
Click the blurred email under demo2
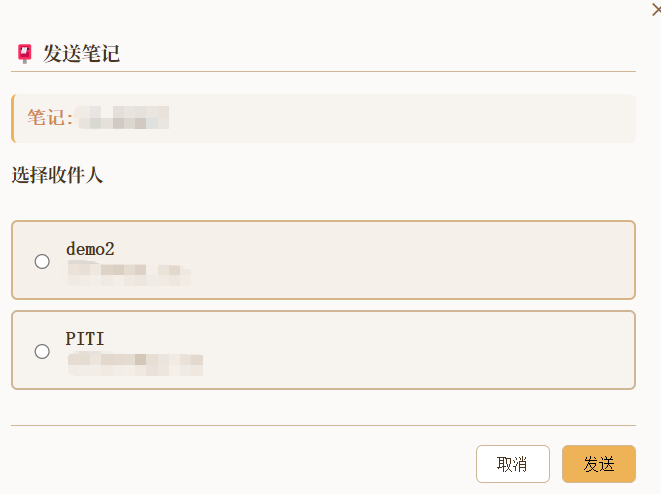coord(128,270)
